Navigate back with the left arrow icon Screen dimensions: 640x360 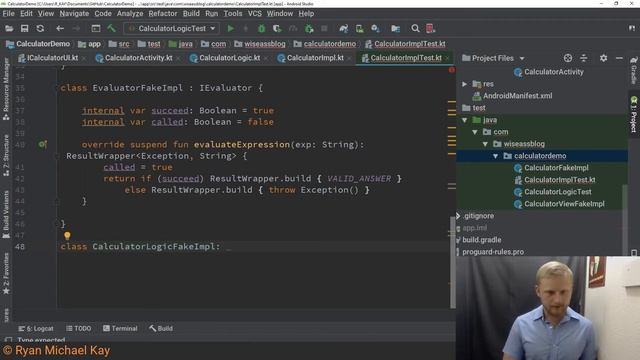(x=60, y=29)
